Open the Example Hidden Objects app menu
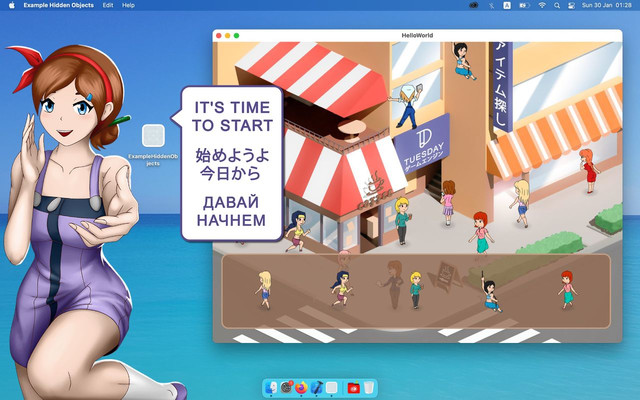640x400 pixels. click(59, 5)
